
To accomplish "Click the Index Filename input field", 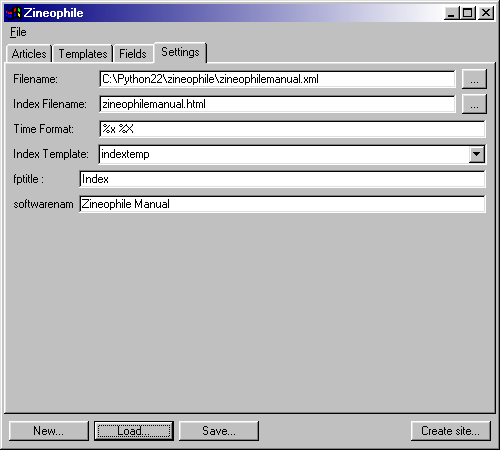I will point(277,104).
